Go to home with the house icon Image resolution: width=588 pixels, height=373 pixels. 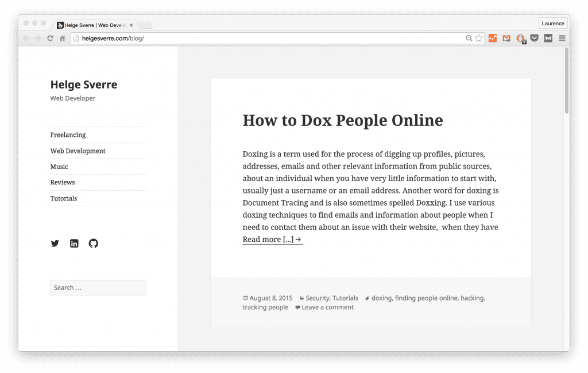[x=63, y=38]
